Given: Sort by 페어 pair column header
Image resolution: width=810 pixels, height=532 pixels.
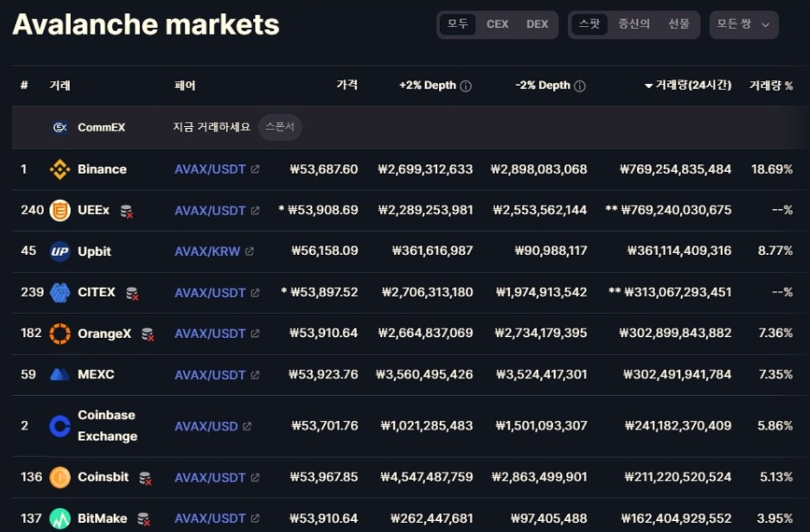Looking at the screenshot, I should pyautogui.click(x=185, y=86).
